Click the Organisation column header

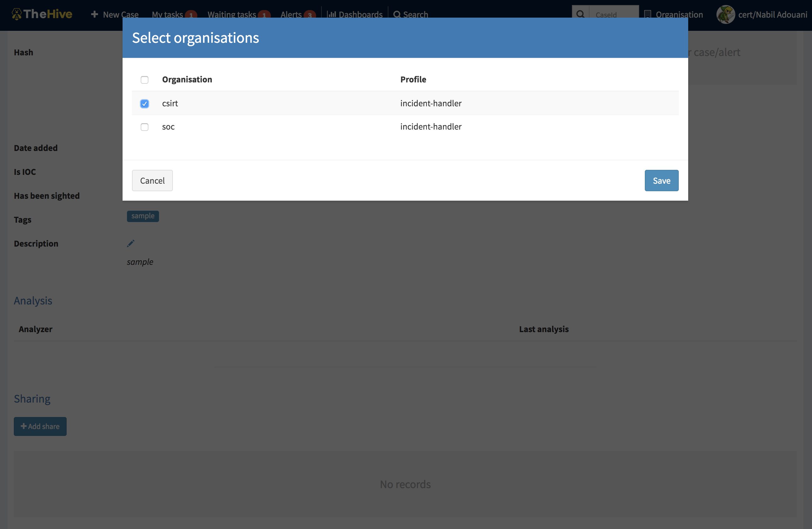tap(187, 79)
